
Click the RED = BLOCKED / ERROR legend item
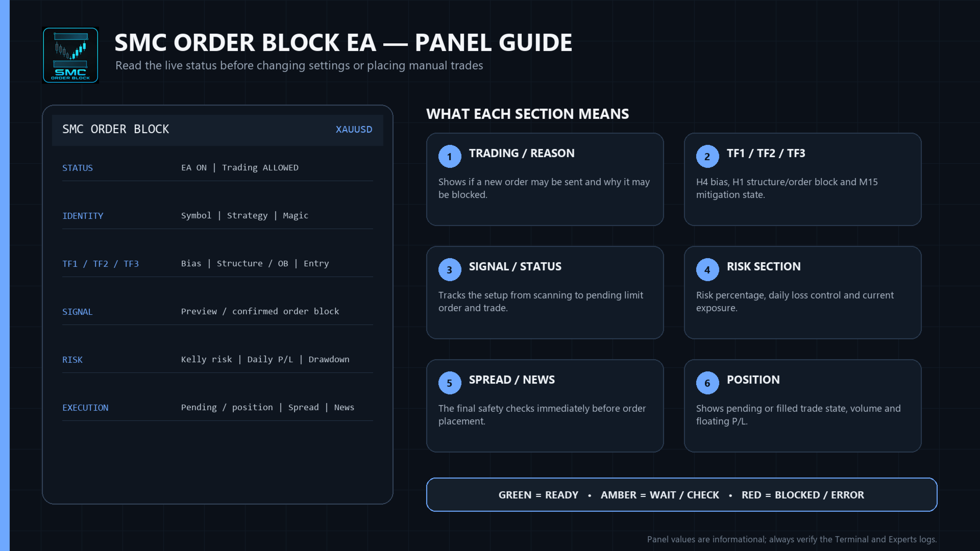coord(803,495)
